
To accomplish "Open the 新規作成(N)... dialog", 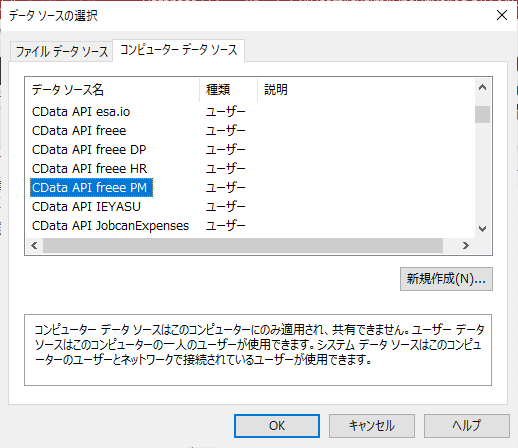I will [446, 279].
